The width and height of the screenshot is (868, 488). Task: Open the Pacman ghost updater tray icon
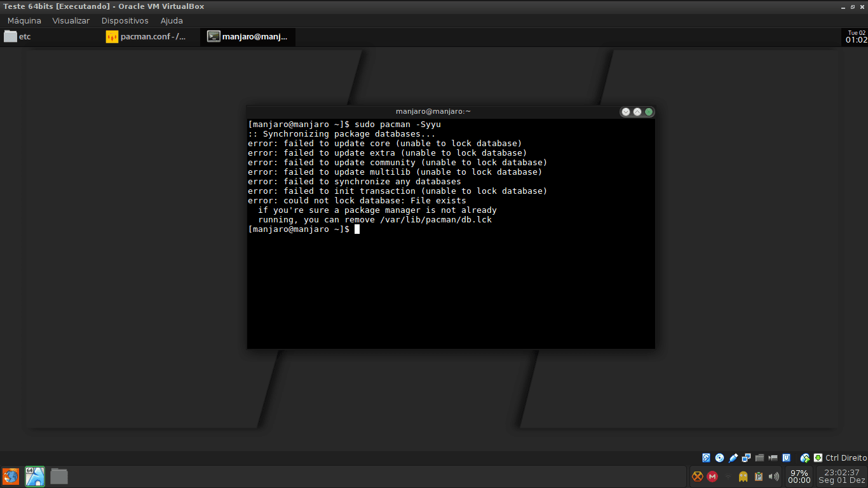tap(743, 476)
